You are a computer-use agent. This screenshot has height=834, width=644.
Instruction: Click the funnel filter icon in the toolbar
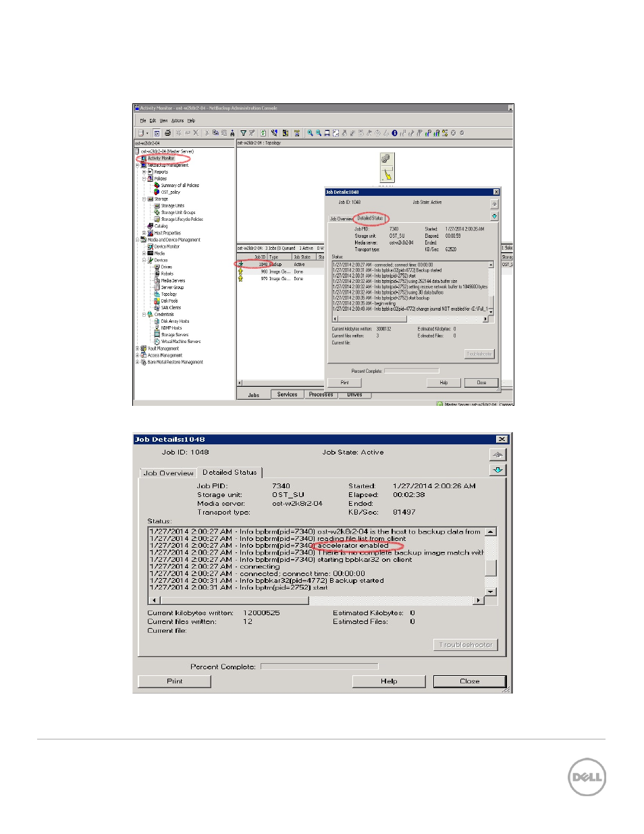tap(244, 133)
